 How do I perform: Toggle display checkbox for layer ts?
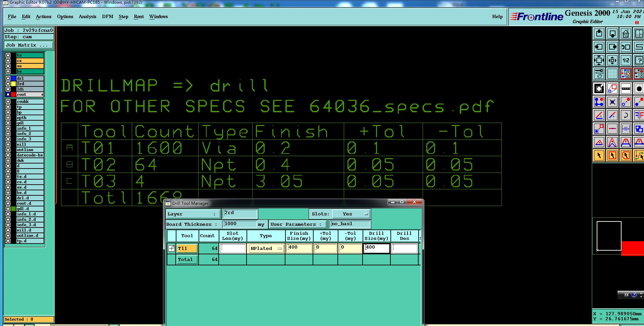click(8, 55)
